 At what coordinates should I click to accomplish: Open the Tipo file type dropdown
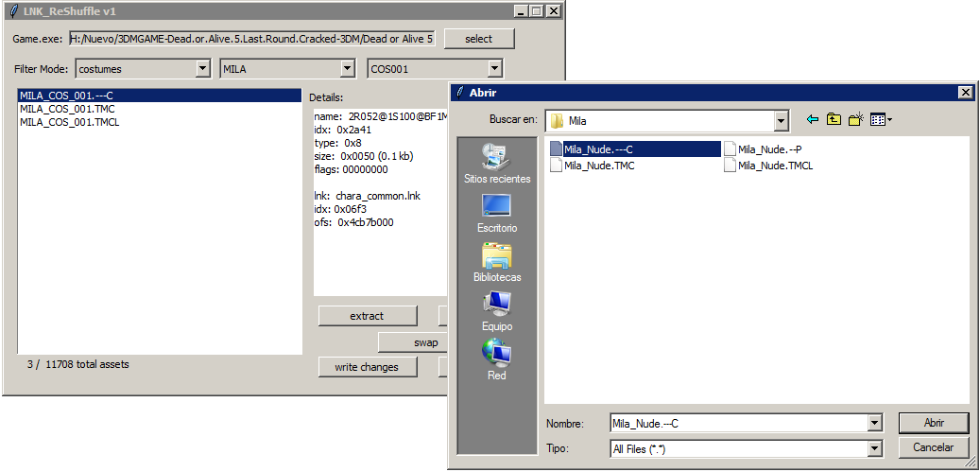click(x=874, y=449)
